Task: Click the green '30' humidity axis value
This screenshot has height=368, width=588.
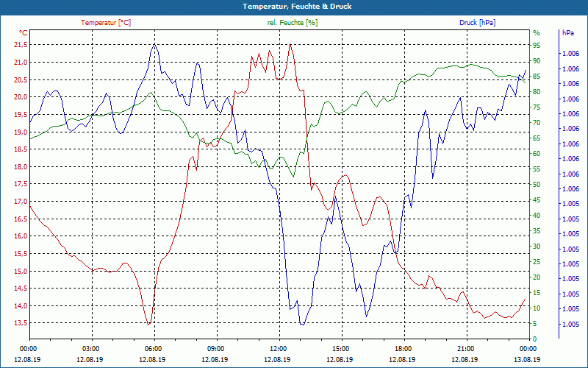Action: tap(537, 247)
